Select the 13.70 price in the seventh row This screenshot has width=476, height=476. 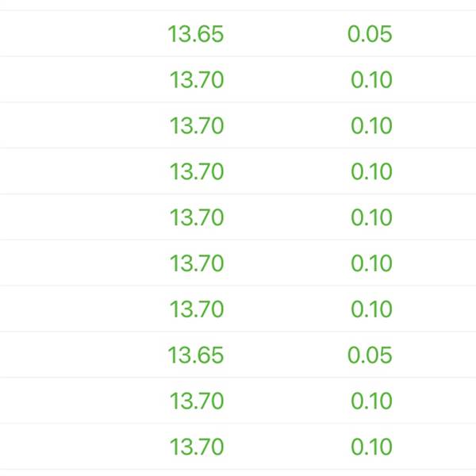197,309
